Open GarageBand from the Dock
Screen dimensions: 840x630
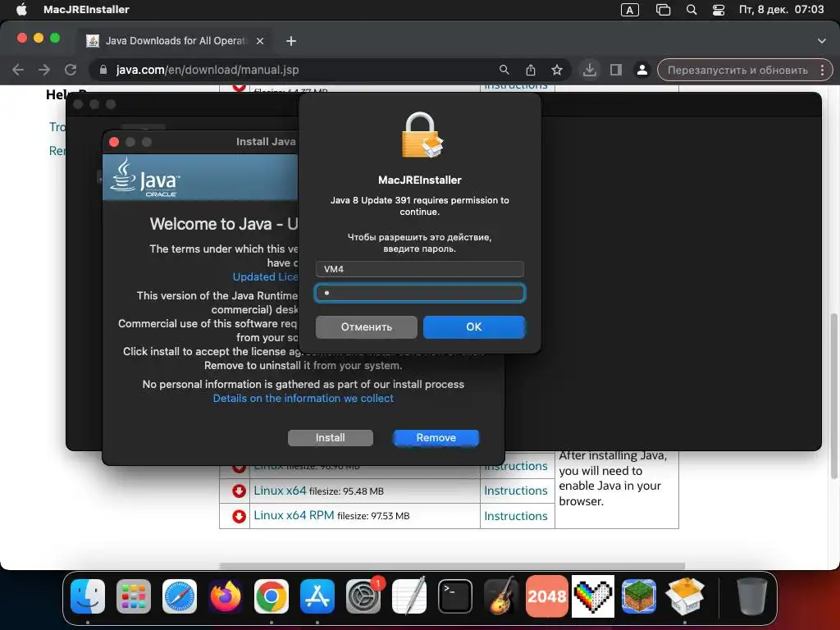point(501,596)
